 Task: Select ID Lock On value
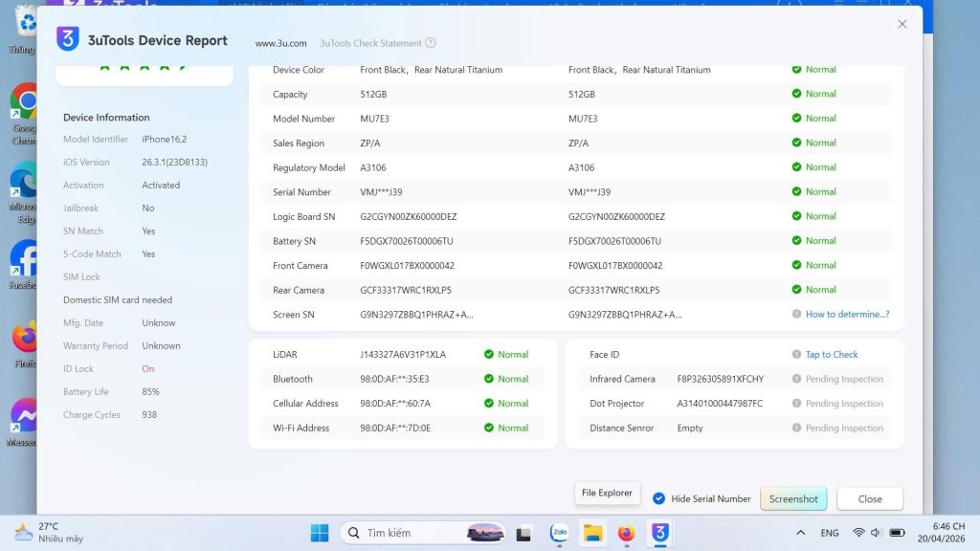point(148,368)
